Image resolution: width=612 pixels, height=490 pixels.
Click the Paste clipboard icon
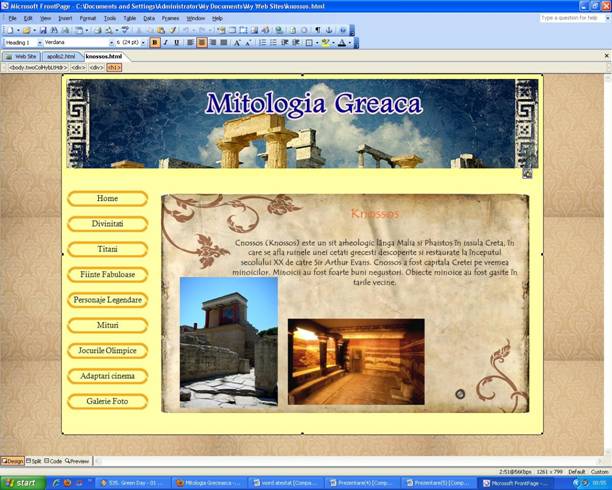coord(160,30)
